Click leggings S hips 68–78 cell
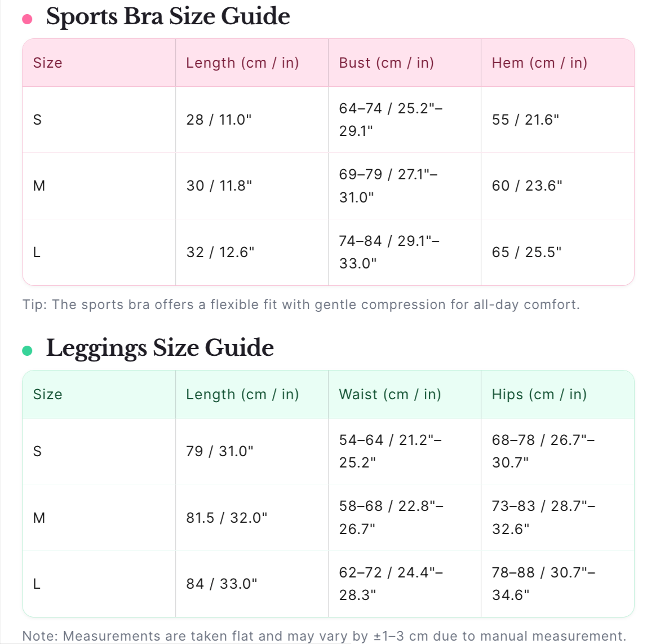This screenshot has width=647, height=644. coord(543,451)
